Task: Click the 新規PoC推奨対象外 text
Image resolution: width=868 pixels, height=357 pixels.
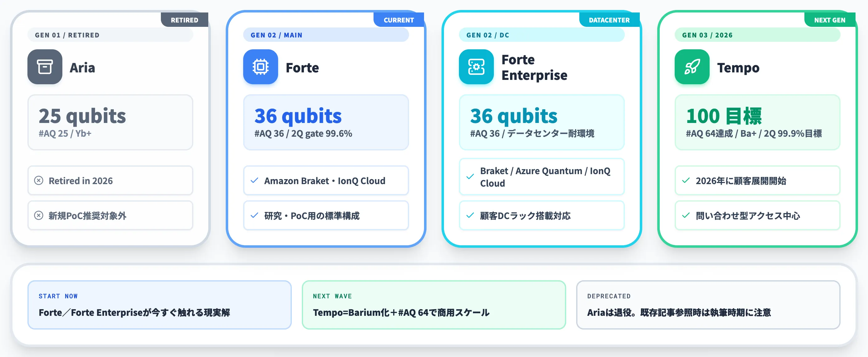Action: click(87, 216)
